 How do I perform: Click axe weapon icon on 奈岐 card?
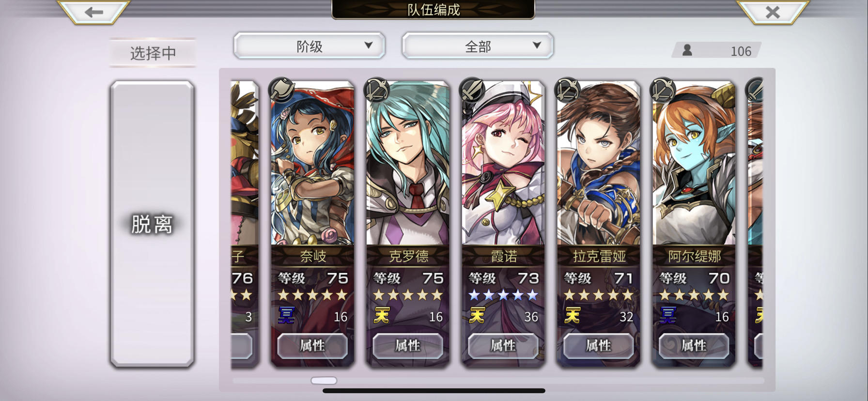[281, 89]
